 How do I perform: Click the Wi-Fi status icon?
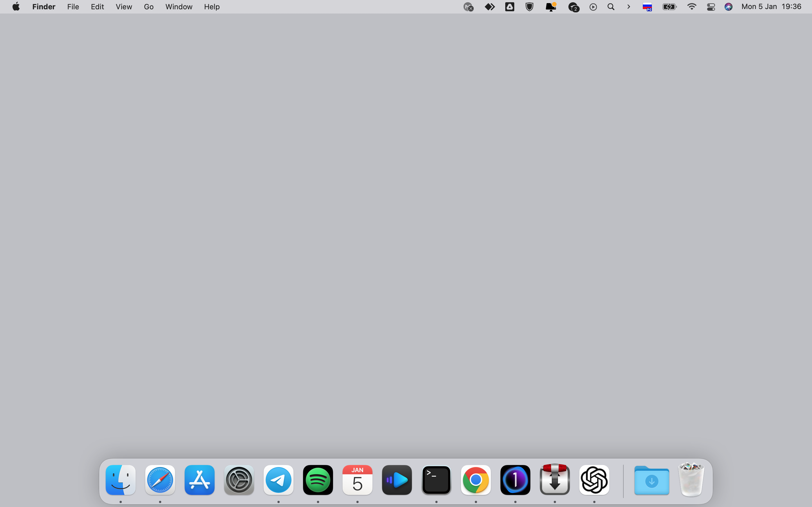692,7
